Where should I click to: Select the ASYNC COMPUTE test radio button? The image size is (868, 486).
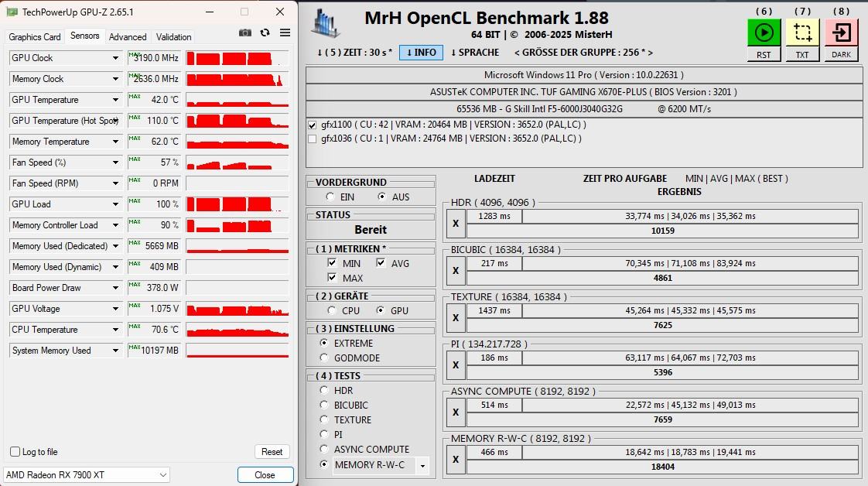tap(324, 449)
